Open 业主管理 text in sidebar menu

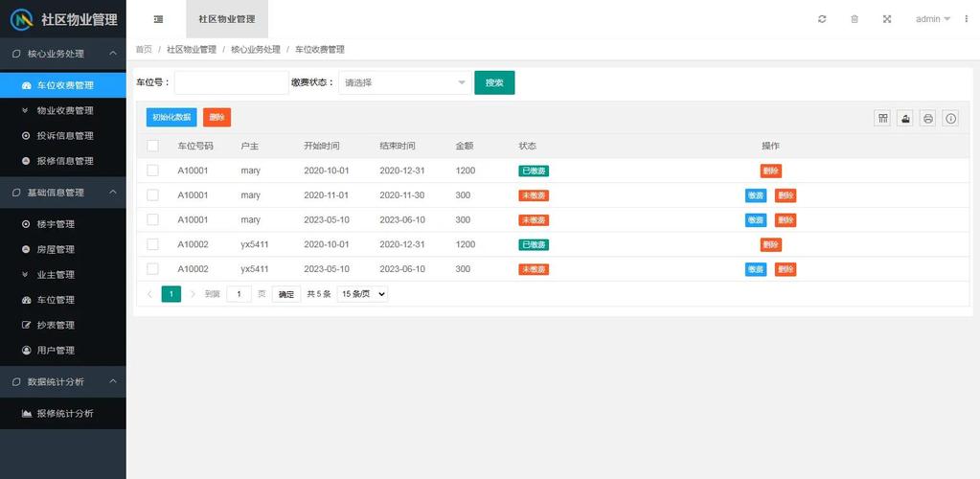point(56,275)
